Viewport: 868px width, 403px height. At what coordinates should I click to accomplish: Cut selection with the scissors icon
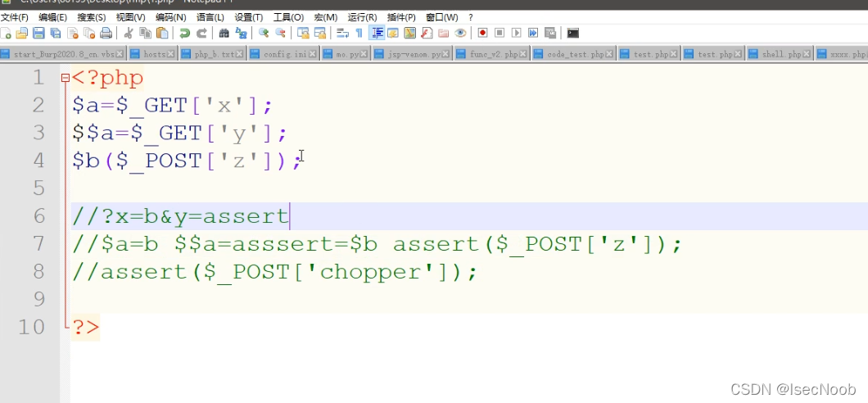point(128,34)
